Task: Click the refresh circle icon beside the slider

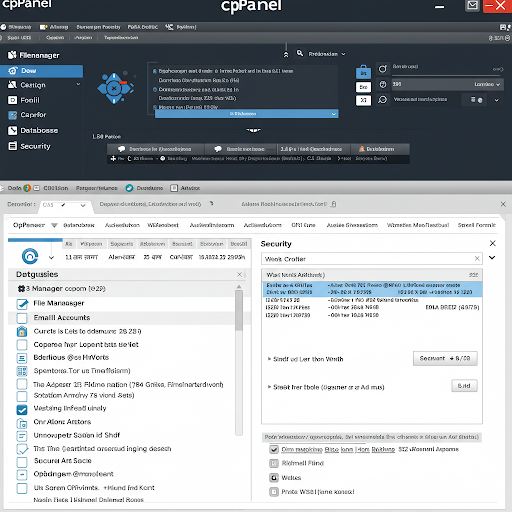Action: (382, 69)
